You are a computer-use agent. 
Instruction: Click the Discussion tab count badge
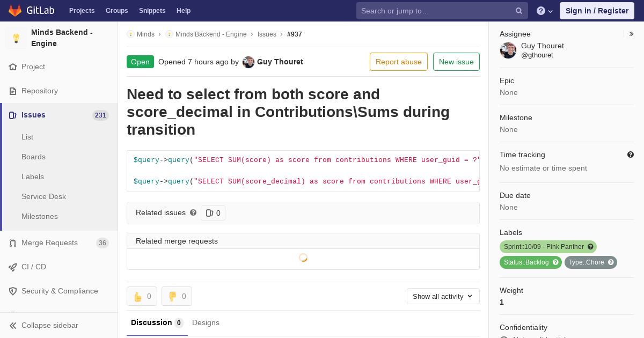179,323
